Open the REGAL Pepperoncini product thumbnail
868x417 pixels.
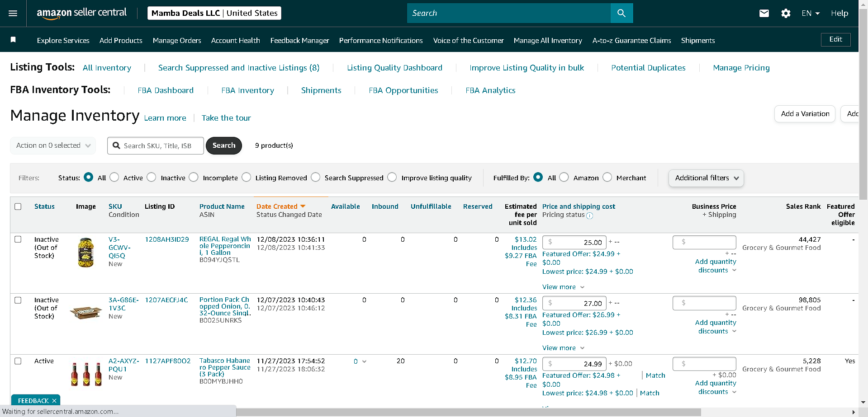(x=86, y=253)
